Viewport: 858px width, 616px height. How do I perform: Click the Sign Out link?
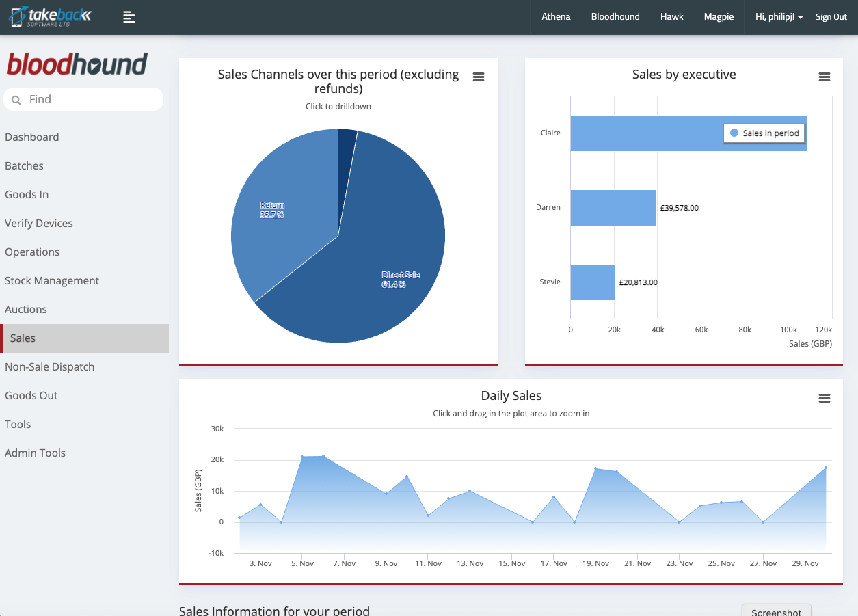[x=831, y=17]
